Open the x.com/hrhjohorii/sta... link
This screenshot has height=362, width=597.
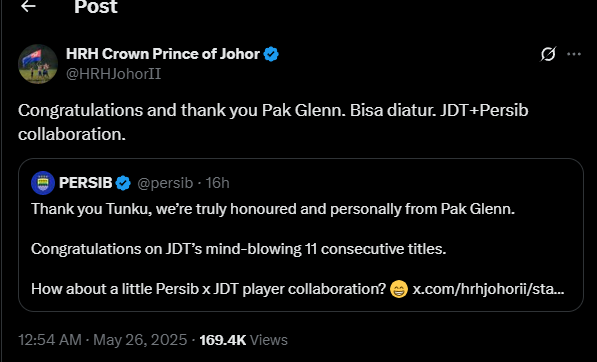click(488, 289)
